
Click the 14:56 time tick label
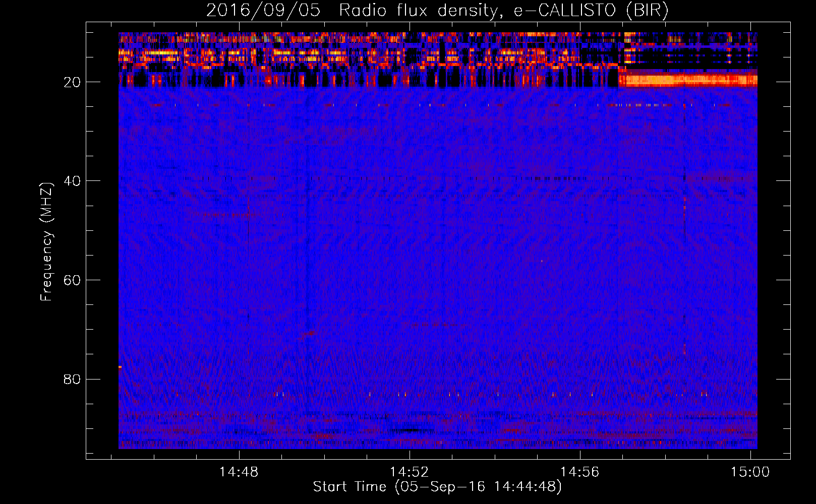click(x=580, y=472)
